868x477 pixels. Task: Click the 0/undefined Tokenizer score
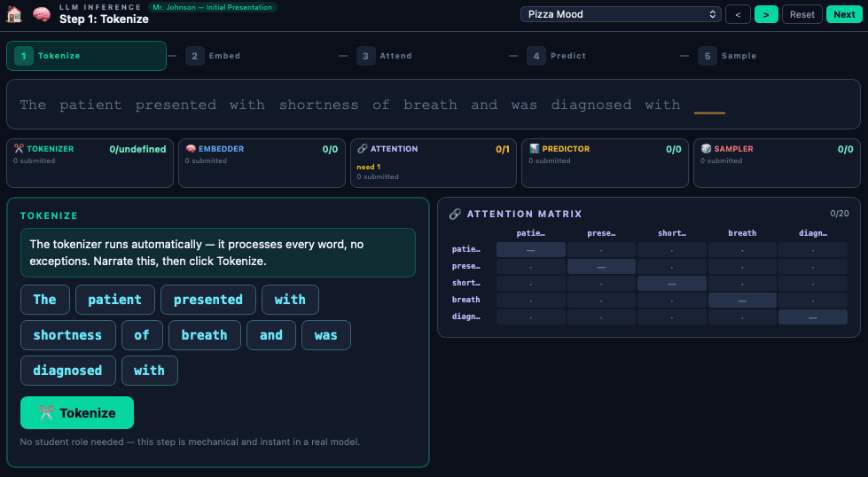click(x=137, y=149)
